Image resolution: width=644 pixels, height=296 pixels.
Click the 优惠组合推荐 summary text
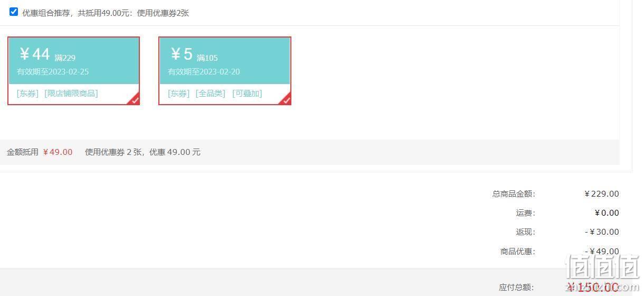pyautogui.click(x=106, y=13)
